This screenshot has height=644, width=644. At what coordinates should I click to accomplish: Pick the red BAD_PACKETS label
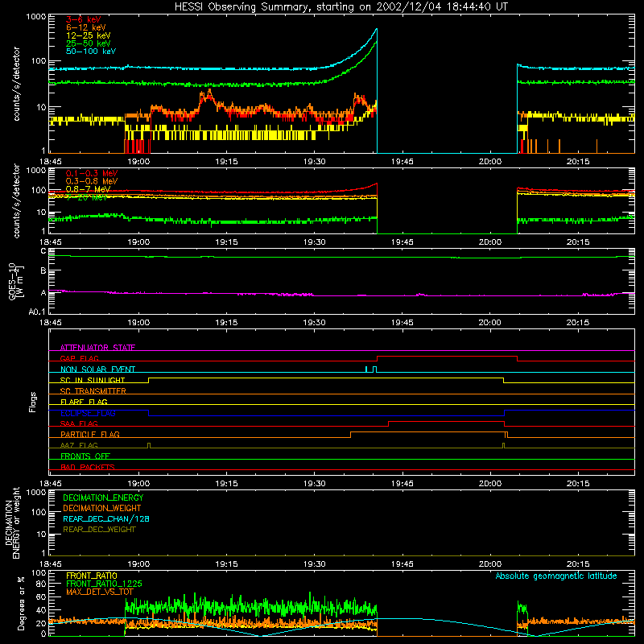(88, 467)
